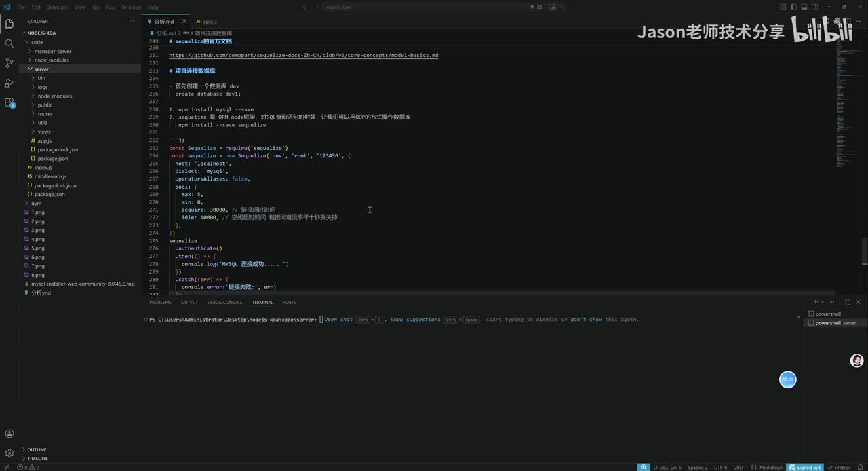
Task: Collapse the NODEJS-KOA root folder
Action: [80, 33]
